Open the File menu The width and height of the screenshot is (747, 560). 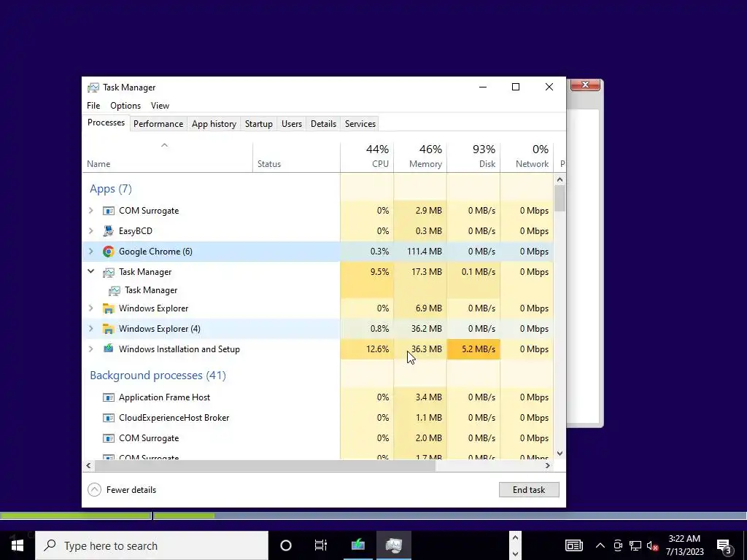pyautogui.click(x=93, y=106)
